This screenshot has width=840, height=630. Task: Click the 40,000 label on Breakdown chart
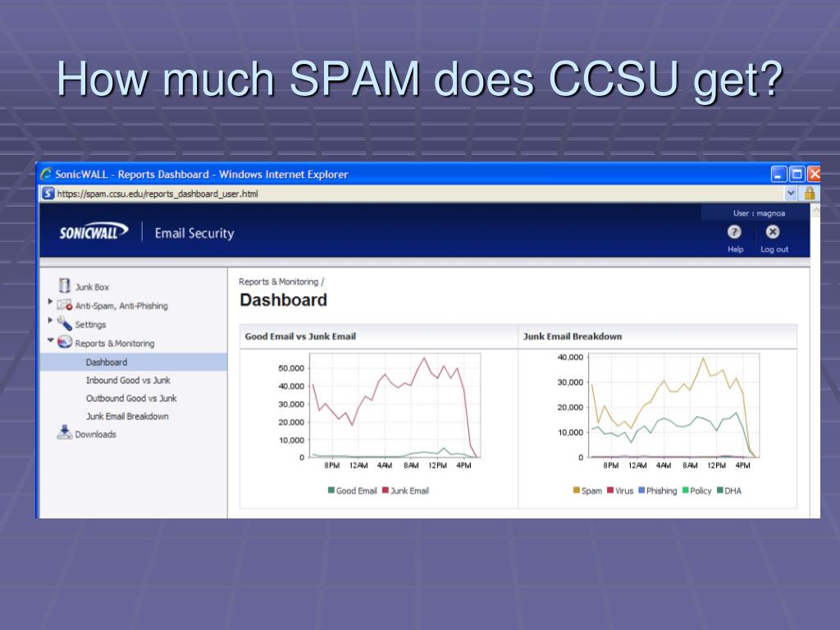[x=570, y=358]
